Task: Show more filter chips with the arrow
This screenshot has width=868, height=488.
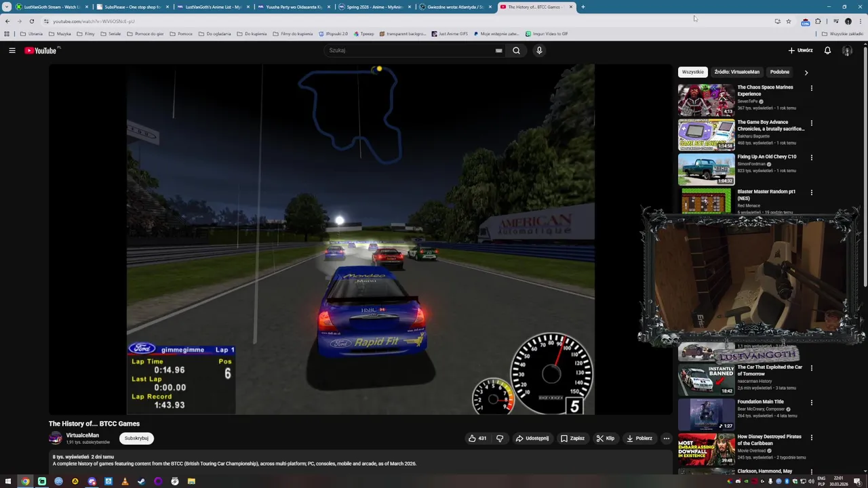Action: pos(806,73)
